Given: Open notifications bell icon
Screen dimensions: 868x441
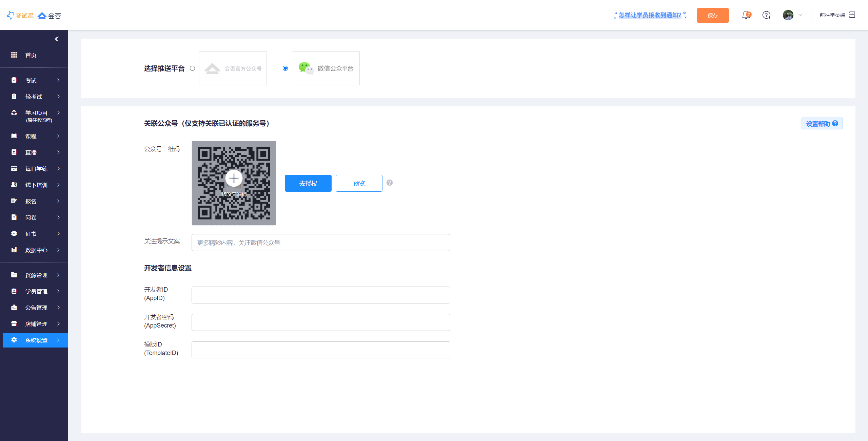Looking at the screenshot, I should [746, 15].
